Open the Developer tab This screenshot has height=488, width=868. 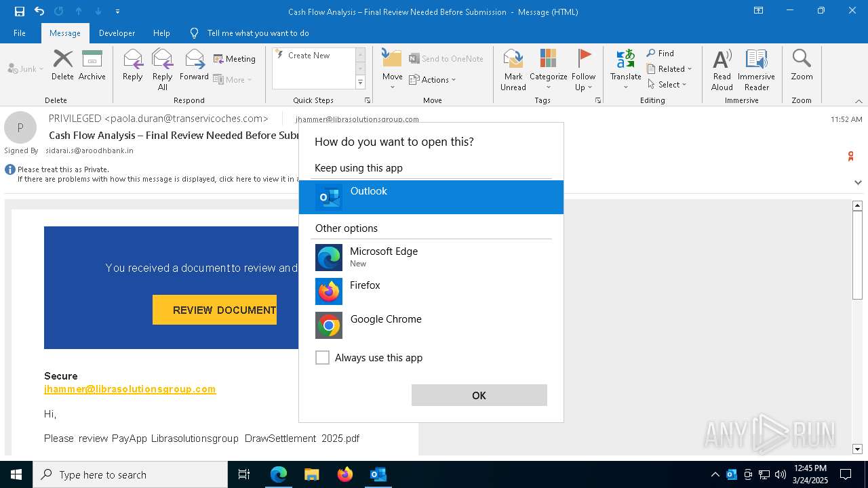click(x=117, y=33)
